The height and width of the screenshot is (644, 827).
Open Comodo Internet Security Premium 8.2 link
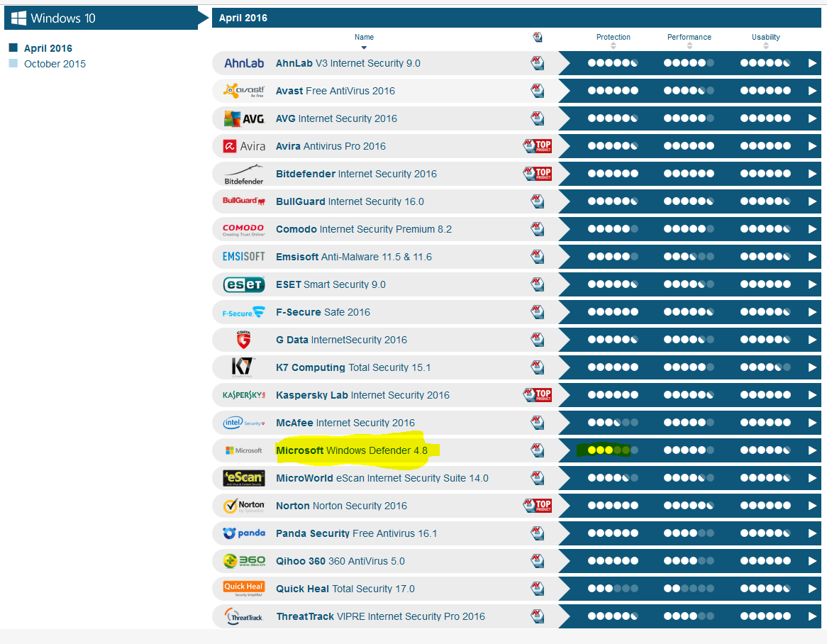click(x=364, y=229)
